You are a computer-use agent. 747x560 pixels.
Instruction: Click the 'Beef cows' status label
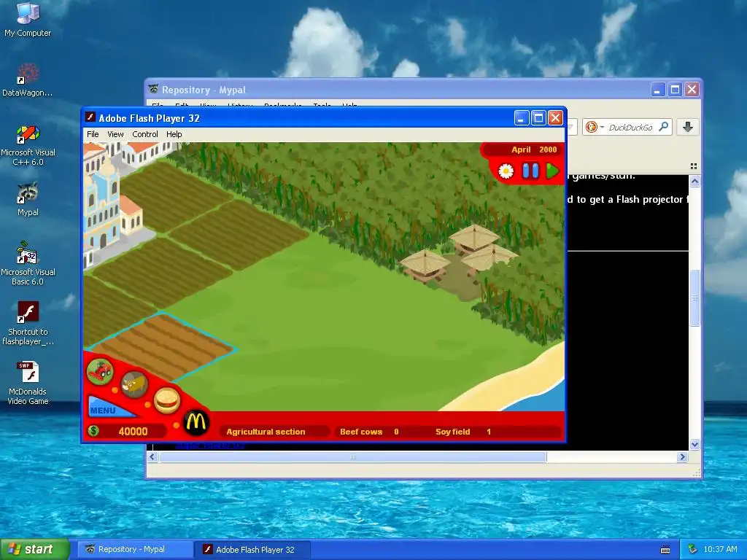pyautogui.click(x=361, y=432)
